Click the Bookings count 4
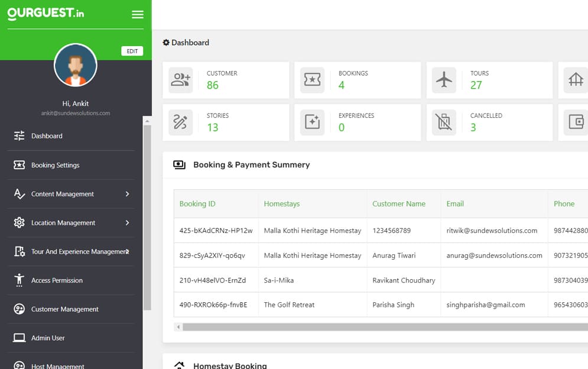This screenshot has width=588, height=369. click(341, 85)
